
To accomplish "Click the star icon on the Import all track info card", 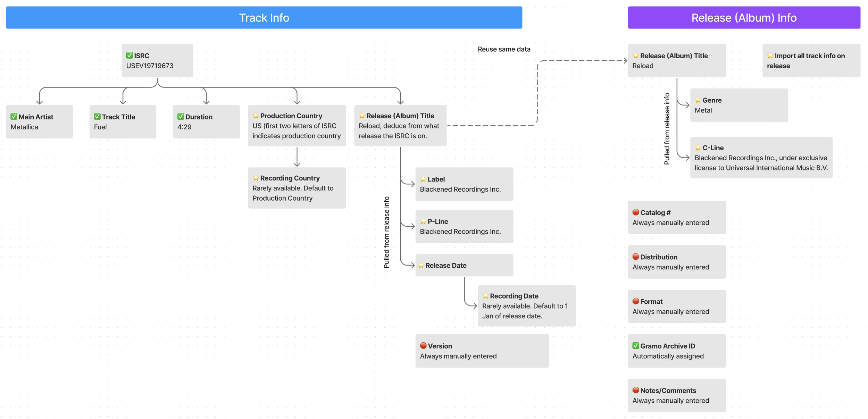I will point(770,55).
